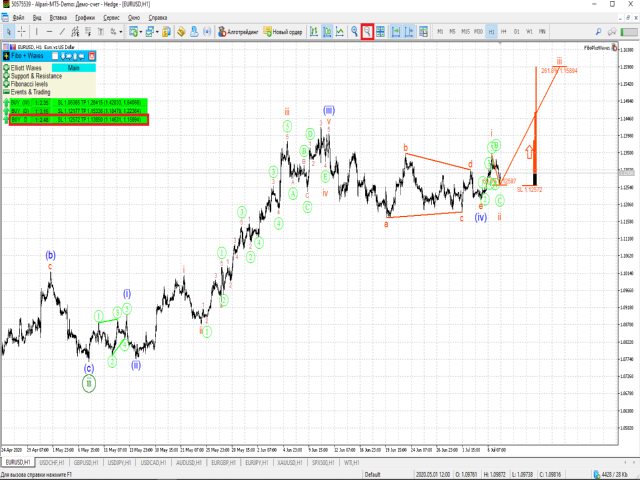Move Fibo + Waves panel with down arrow
This screenshot has width=640, height=480.
(63, 56)
